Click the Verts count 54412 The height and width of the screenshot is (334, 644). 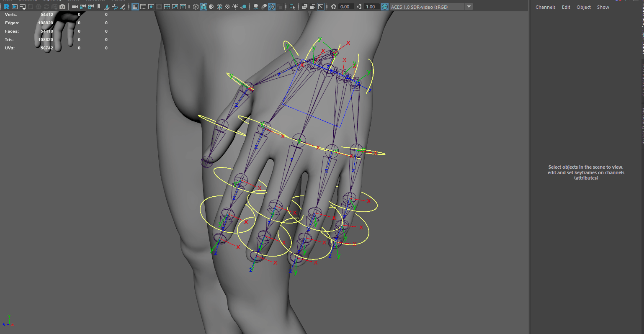(47, 15)
